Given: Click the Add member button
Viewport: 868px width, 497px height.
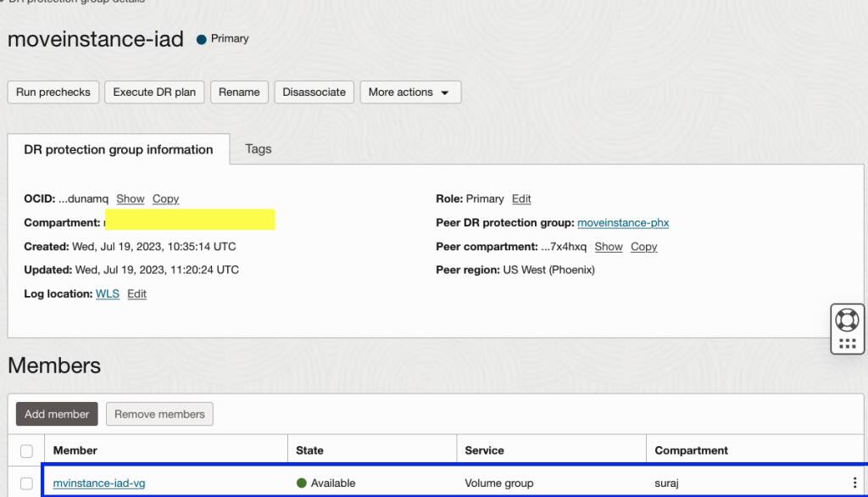Looking at the screenshot, I should pos(57,414).
